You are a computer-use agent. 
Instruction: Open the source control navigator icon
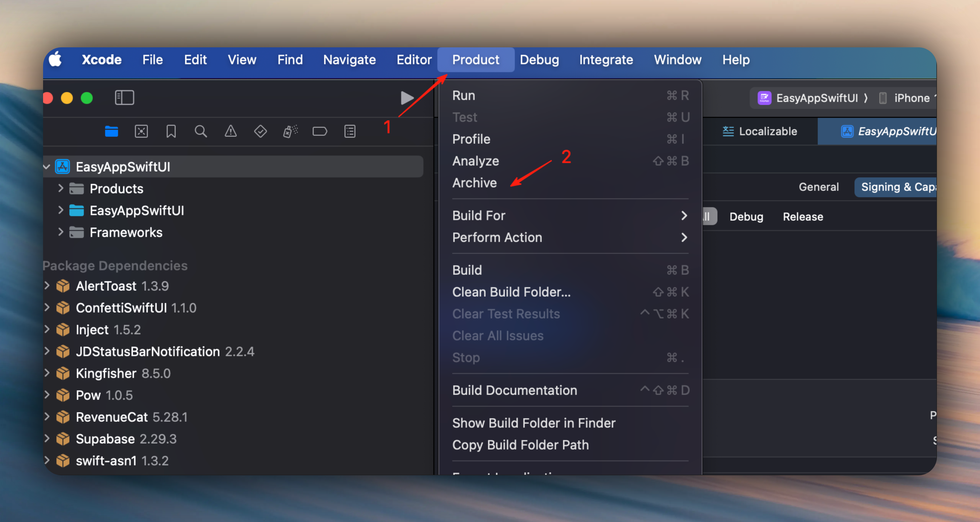pyautogui.click(x=141, y=132)
